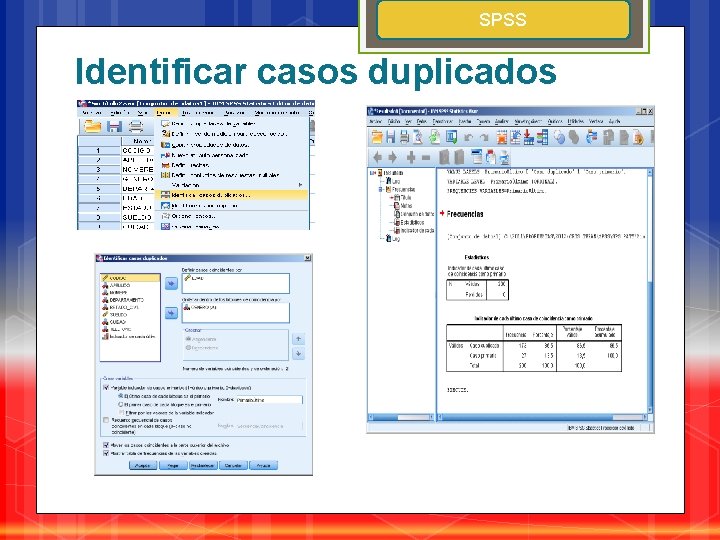Click Redo icon in Viewer toolbar
The image size is (720, 540).
pos(484,137)
